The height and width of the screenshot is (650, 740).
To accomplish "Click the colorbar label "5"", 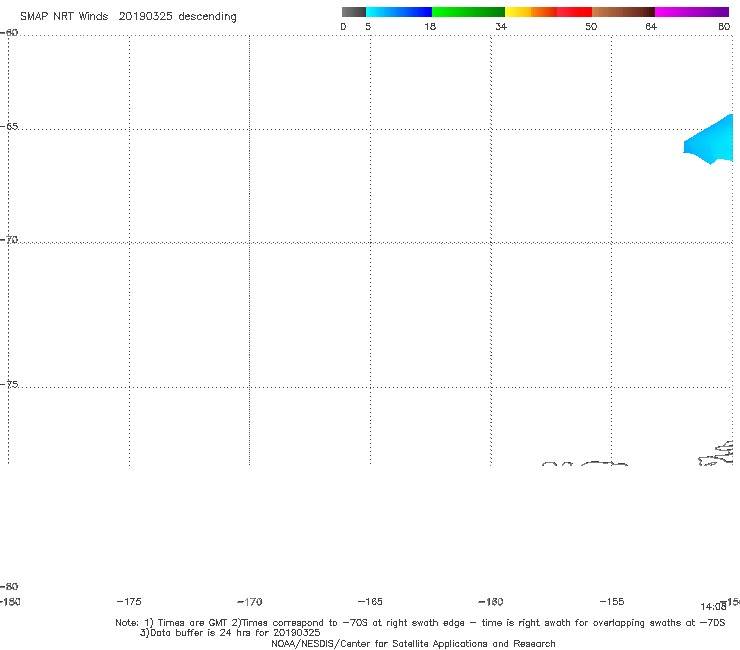I will 368,26.
